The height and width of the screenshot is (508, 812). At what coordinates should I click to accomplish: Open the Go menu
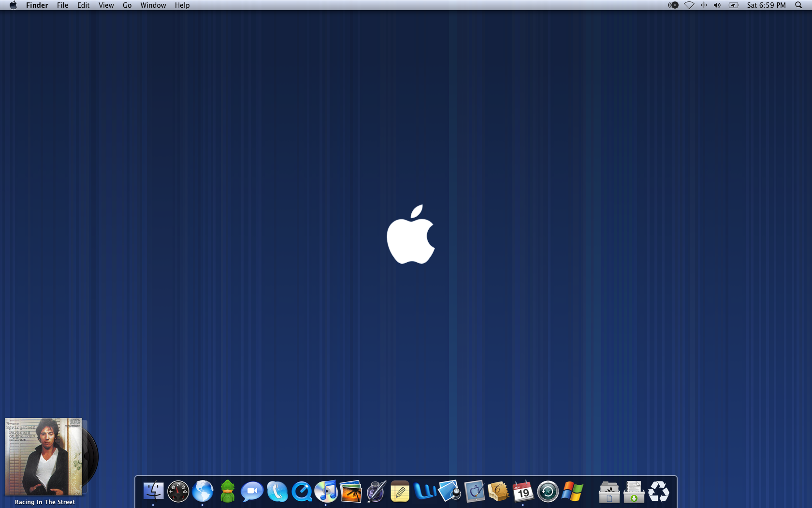click(127, 5)
